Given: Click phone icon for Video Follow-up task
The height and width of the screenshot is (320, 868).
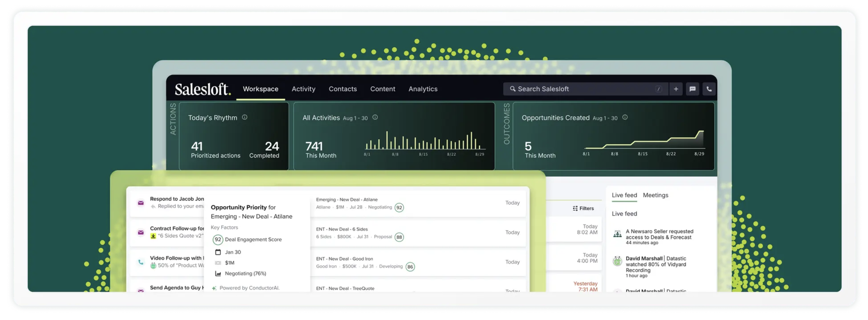Looking at the screenshot, I should [141, 262].
